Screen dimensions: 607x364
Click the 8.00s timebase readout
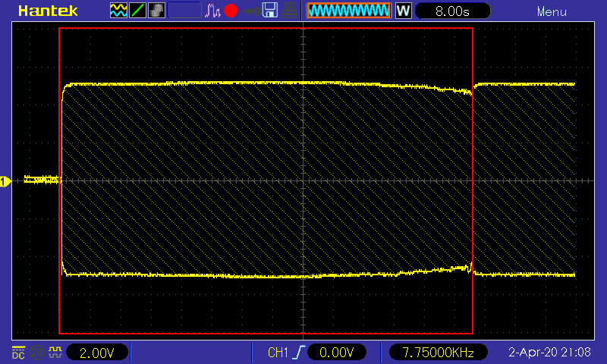(452, 11)
